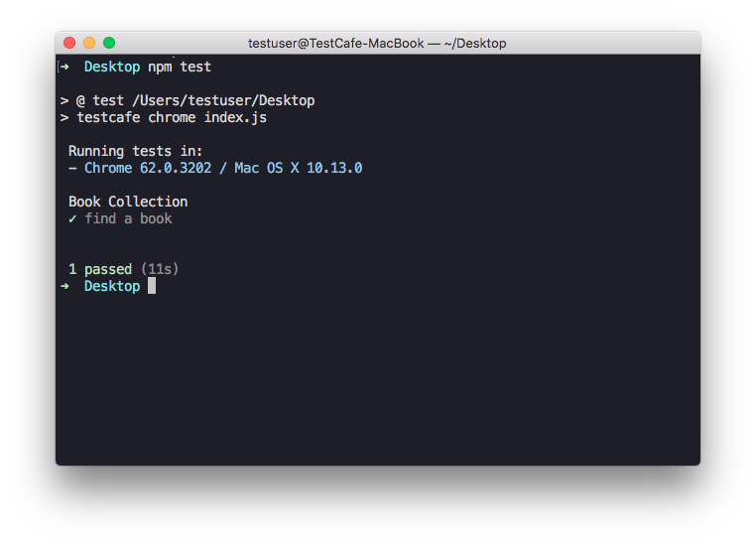Viewport: 756px width, 545px height.
Task: Click the Desktop label in last prompt
Action: pos(112,286)
